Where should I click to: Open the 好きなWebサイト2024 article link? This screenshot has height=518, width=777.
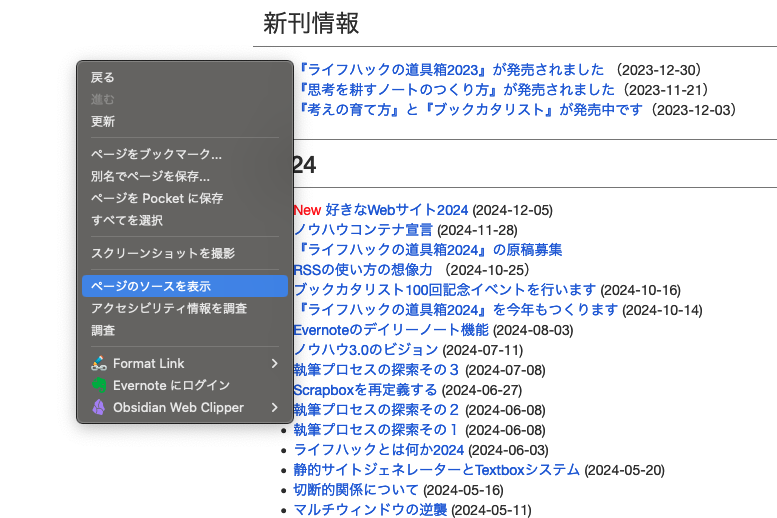[396, 210]
